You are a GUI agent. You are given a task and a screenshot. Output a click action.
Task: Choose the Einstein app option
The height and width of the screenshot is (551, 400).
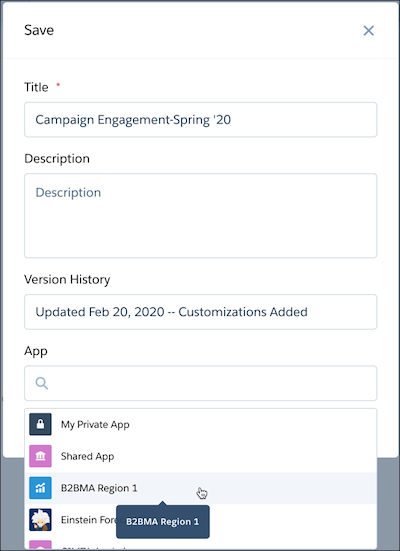201,520
